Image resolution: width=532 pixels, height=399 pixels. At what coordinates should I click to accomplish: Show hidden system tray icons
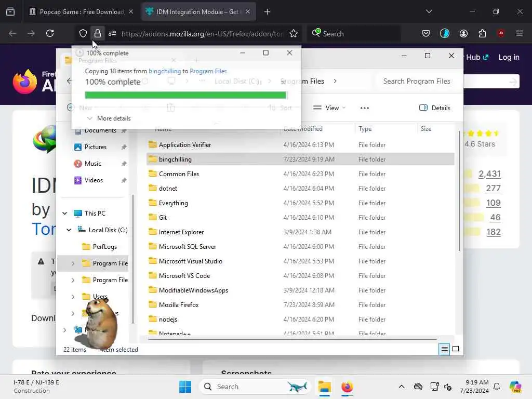(x=402, y=387)
